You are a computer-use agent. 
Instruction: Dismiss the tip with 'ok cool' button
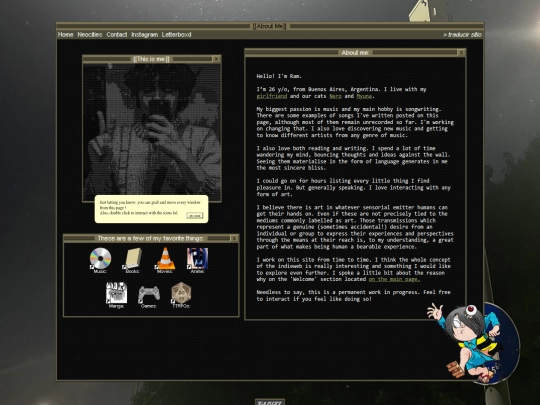(195, 216)
